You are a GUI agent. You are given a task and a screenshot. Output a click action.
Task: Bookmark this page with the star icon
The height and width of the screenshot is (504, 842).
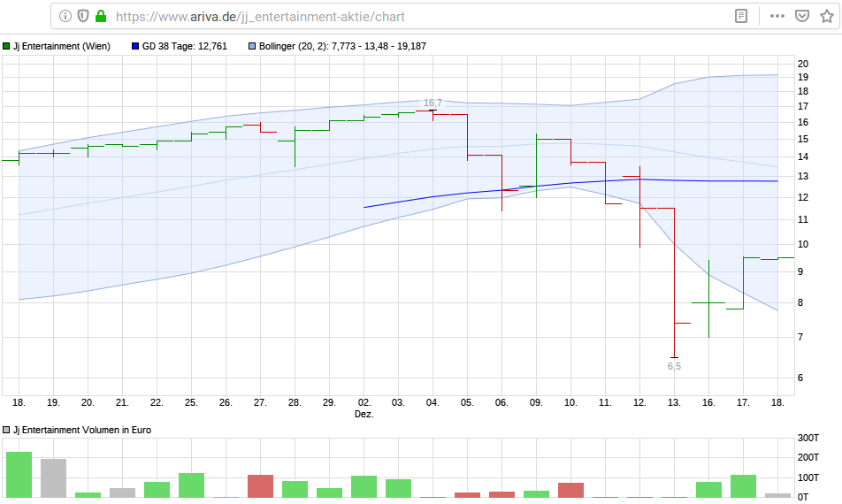(x=826, y=16)
